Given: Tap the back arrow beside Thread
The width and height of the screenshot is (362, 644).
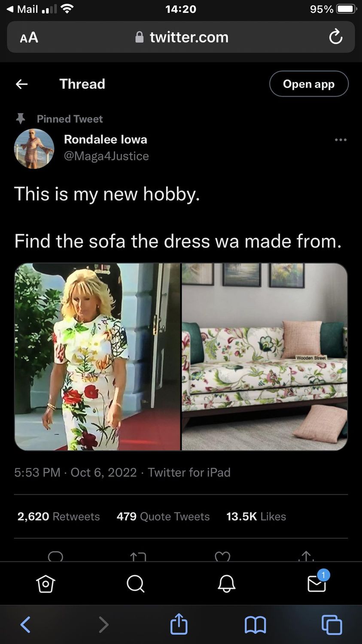Looking at the screenshot, I should click(x=22, y=84).
